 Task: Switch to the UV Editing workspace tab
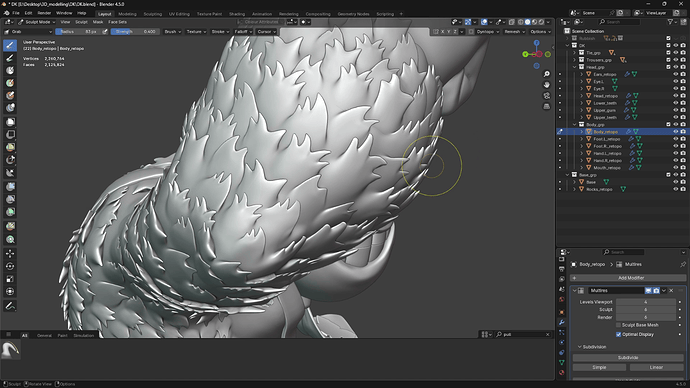pos(179,14)
